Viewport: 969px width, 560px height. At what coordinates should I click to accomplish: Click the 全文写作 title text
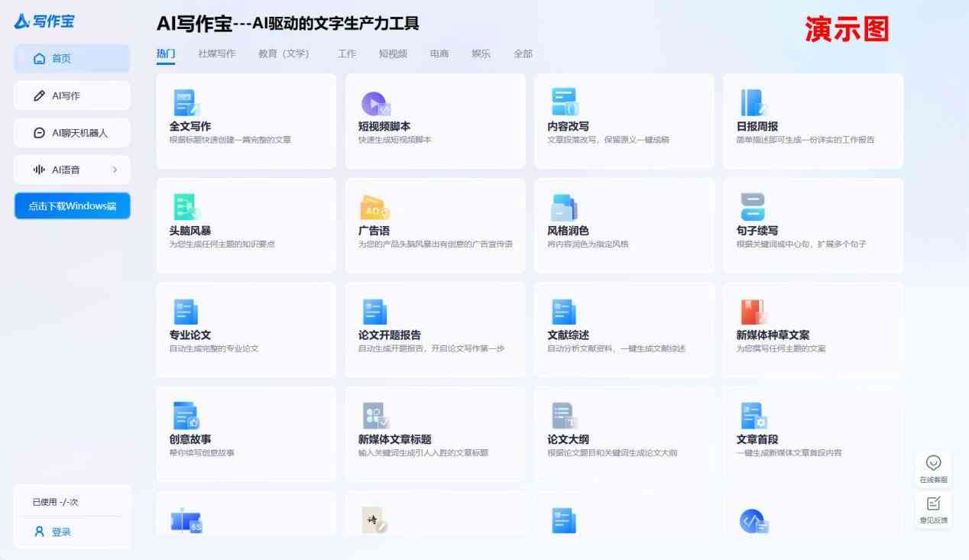[190, 126]
